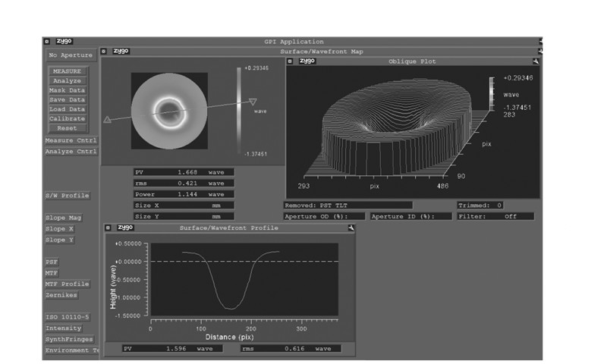
Task: Click the Aperture OD (%) field
Action: (x=324, y=217)
